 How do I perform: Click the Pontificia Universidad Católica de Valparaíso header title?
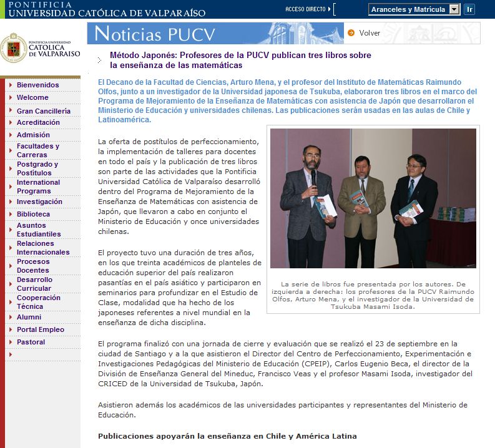click(107, 9)
